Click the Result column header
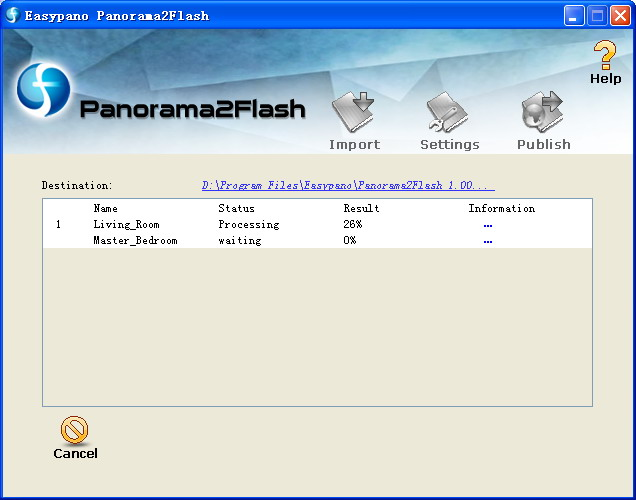 click(361, 208)
